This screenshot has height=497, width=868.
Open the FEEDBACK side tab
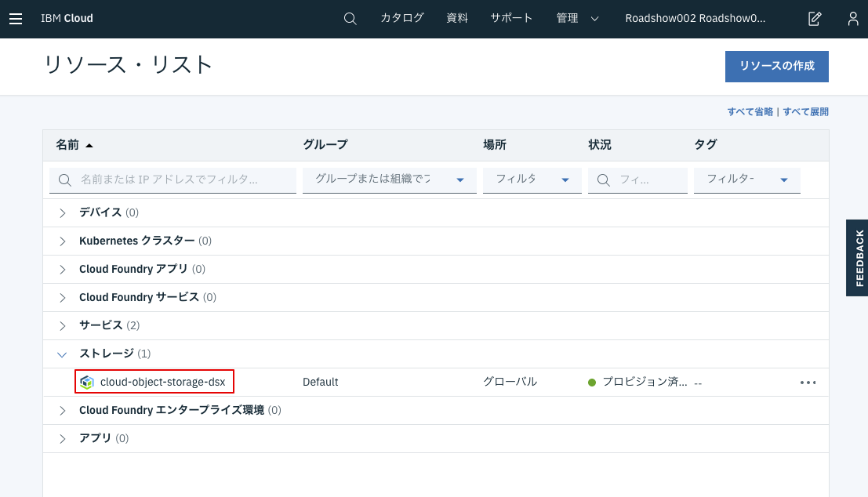tap(857, 258)
